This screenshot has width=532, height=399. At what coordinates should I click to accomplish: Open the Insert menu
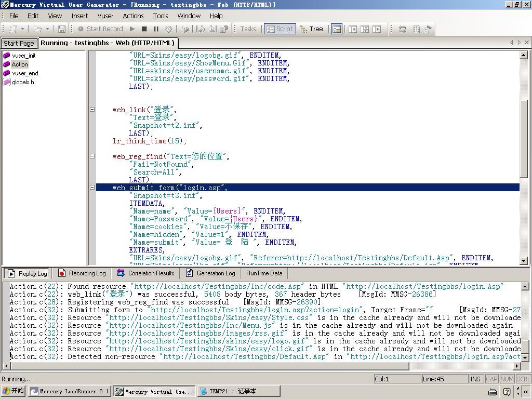[79, 16]
